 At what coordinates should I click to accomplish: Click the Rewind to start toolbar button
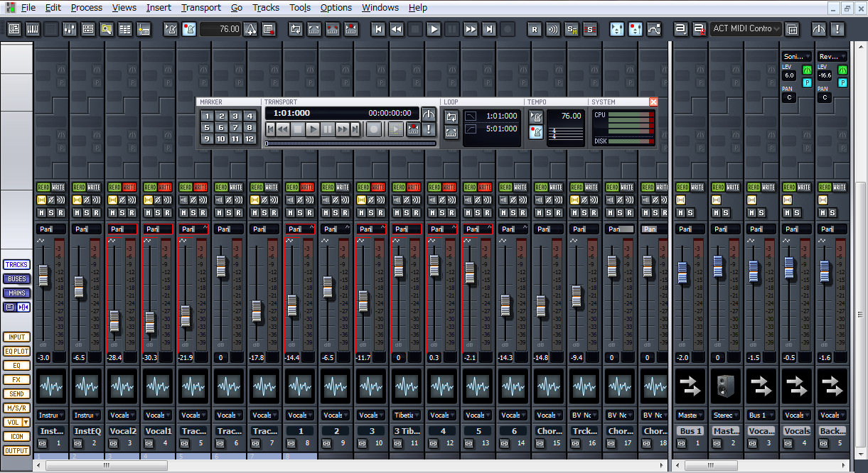(x=378, y=29)
